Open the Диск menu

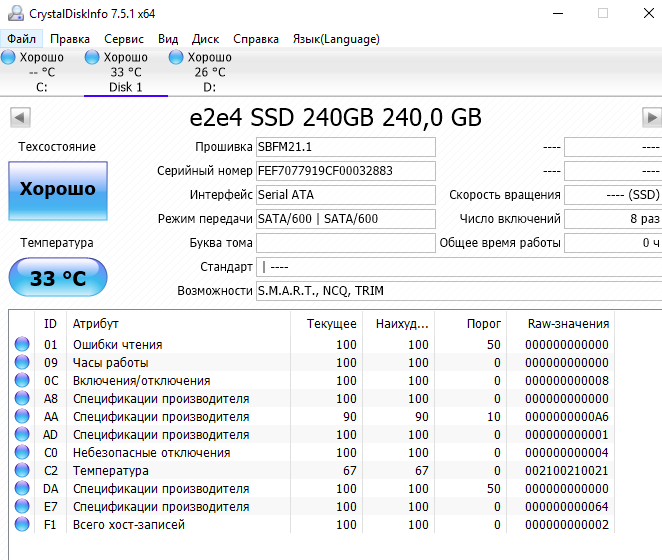205,39
